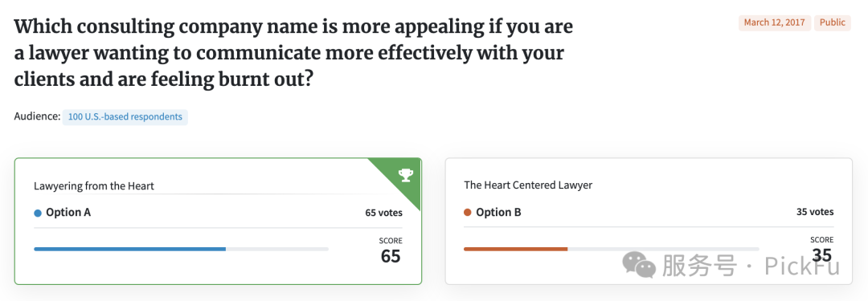Click the orange Option B dot

pyautogui.click(x=468, y=213)
